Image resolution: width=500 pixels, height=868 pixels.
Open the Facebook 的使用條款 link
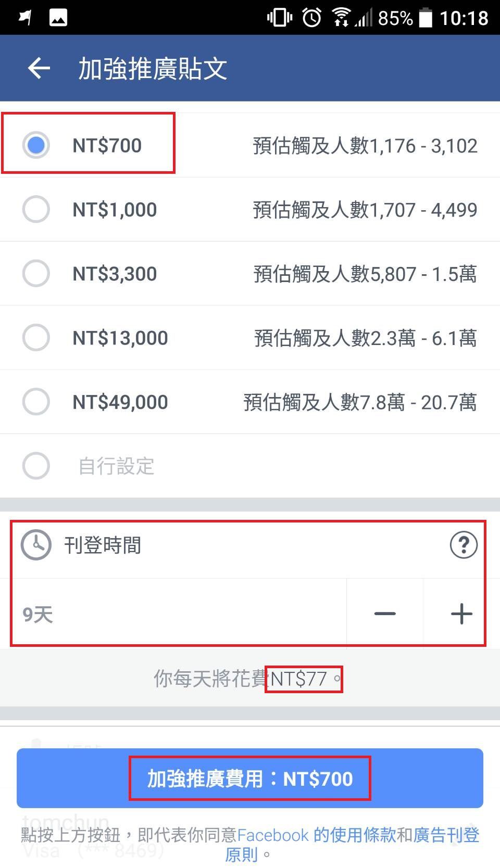click(x=316, y=835)
